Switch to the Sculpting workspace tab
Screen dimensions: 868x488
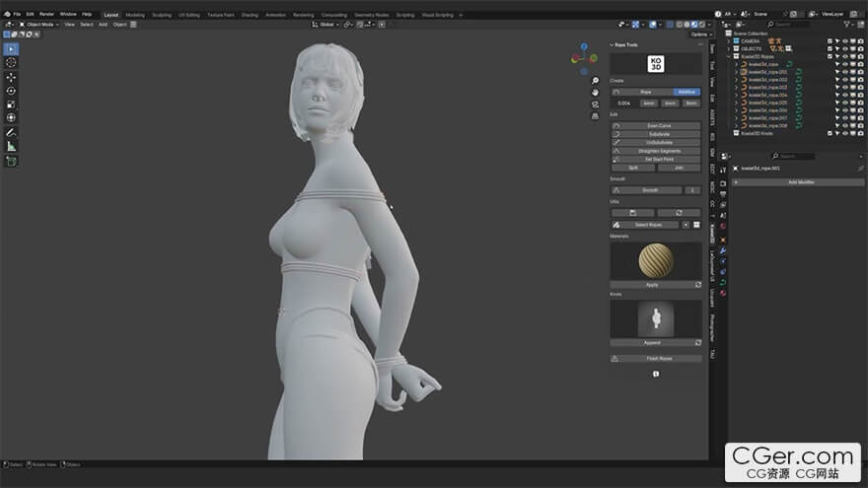(161, 15)
